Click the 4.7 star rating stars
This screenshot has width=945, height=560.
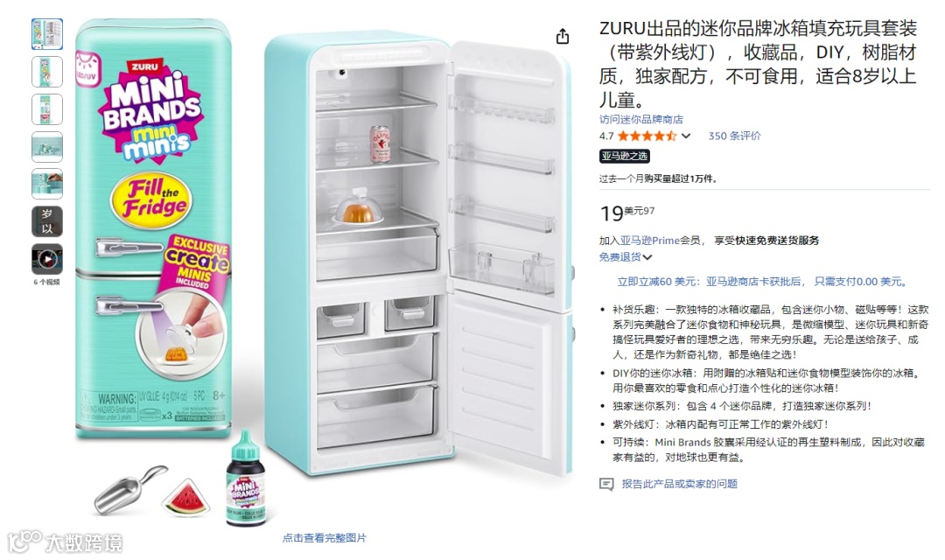[x=647, y=136]
